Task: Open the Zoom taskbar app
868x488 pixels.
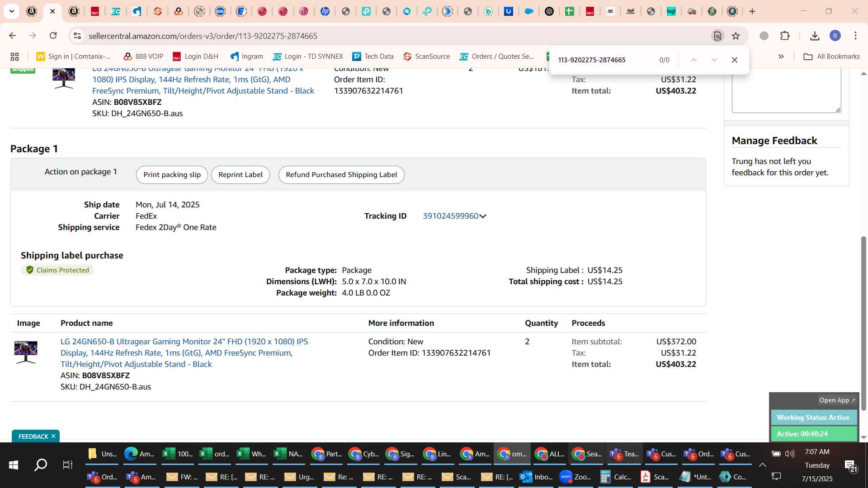Action: [x=576, y=477]
